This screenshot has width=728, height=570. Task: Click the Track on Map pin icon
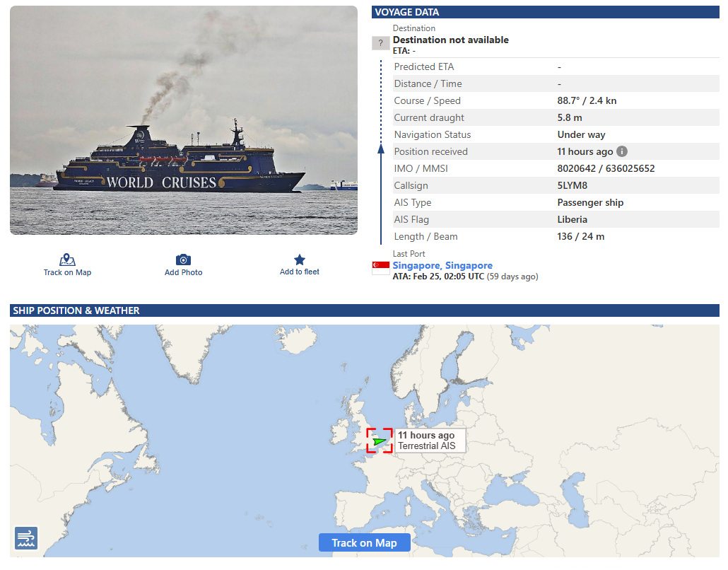(67, 260)
